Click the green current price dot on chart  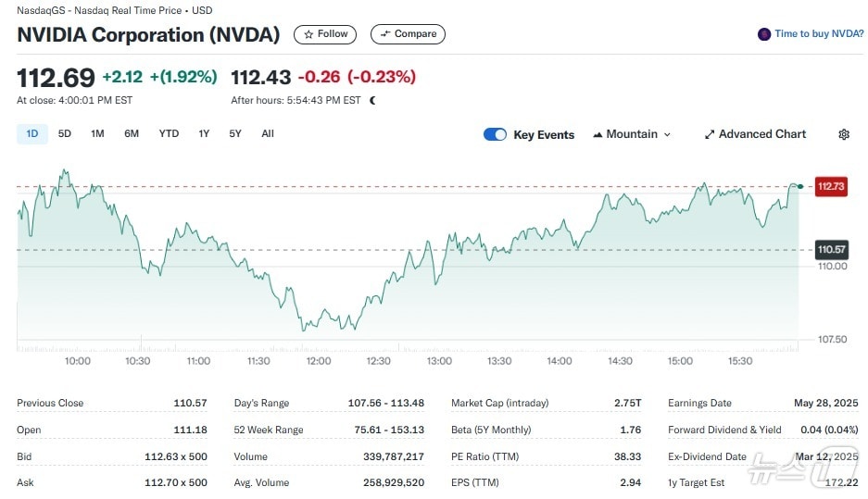799,187
